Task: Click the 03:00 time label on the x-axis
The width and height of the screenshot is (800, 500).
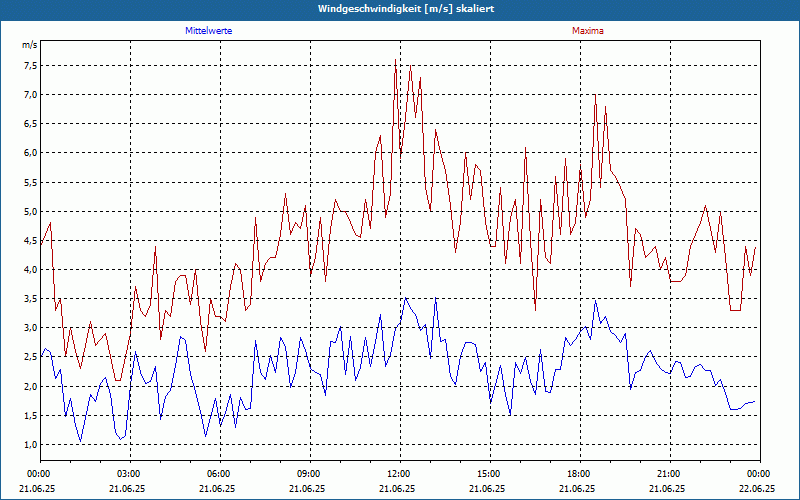Action: click(130, 474)
